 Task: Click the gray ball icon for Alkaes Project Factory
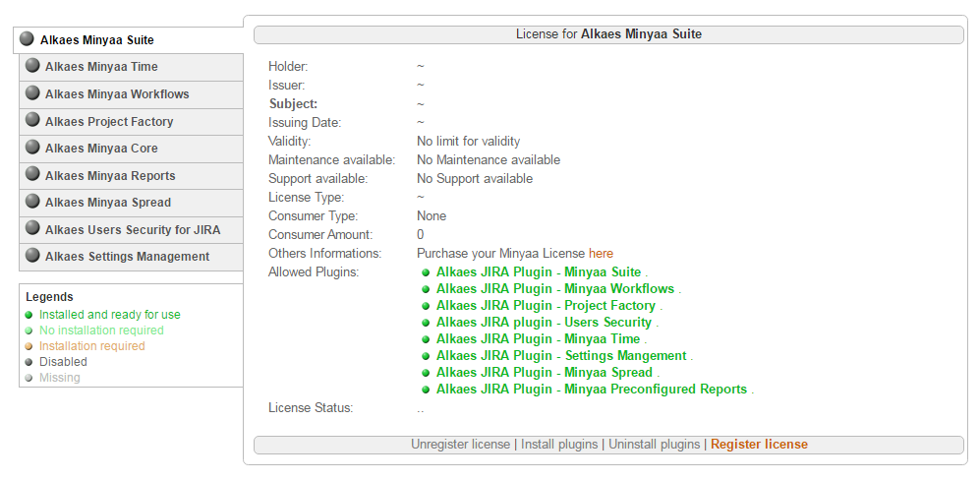[x=32, y=121]
